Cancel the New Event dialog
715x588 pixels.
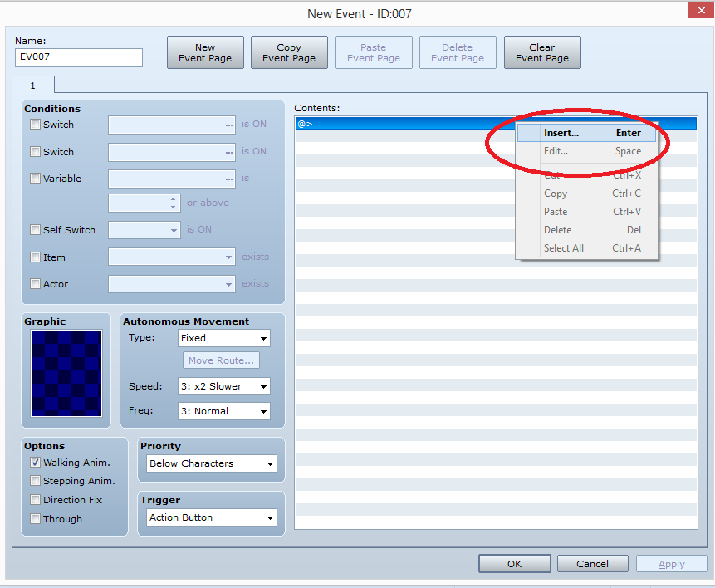pyautogui.click(x=592, y=564)
